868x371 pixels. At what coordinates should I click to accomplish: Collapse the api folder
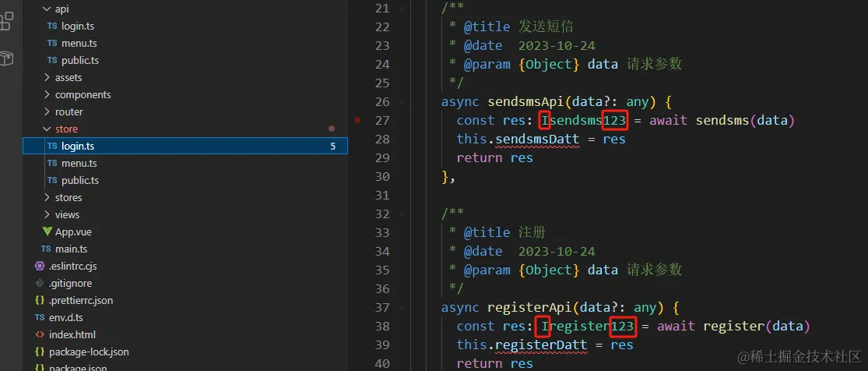tap(47, 9)
